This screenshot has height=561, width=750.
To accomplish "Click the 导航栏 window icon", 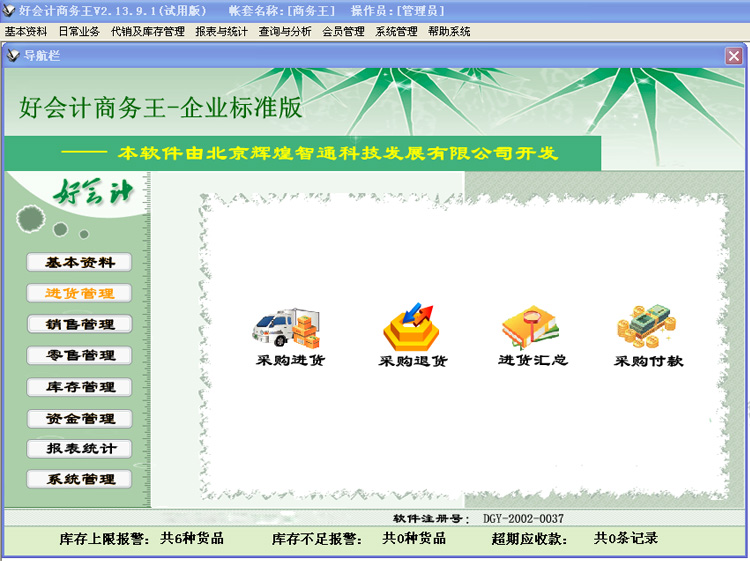I will pyautogui.click(x=13, y=55).
